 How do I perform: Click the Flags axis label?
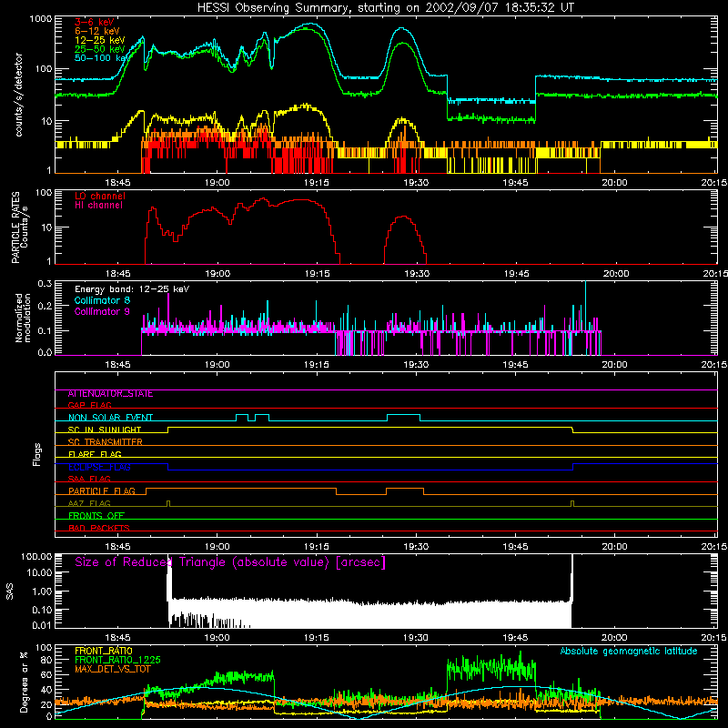[37, 454]
